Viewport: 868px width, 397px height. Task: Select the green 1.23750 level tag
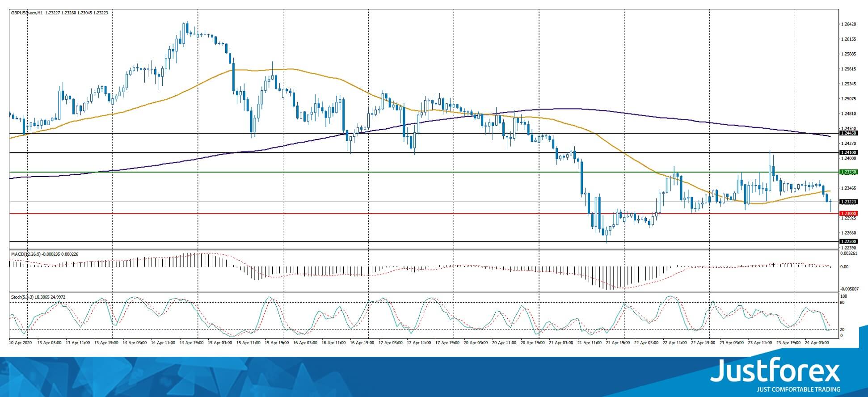(x=848, y=172)
